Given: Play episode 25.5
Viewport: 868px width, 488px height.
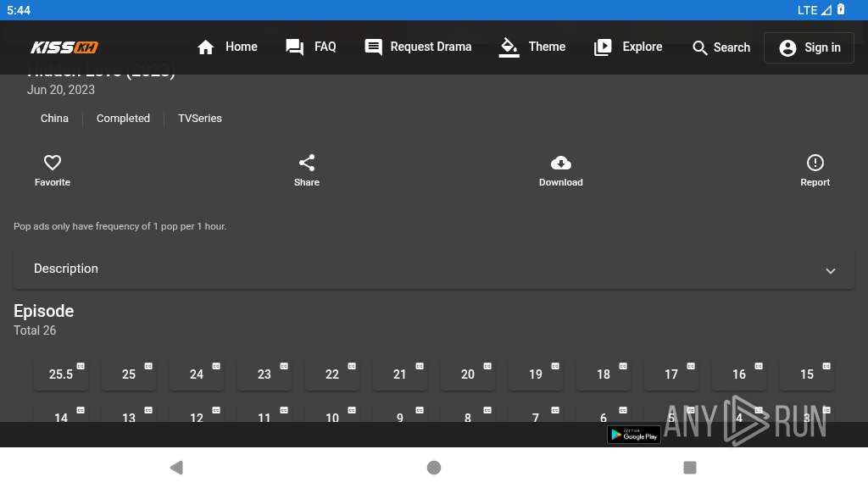Looking at the screenshot, I should pyautogui.click(x=61, y=374).
